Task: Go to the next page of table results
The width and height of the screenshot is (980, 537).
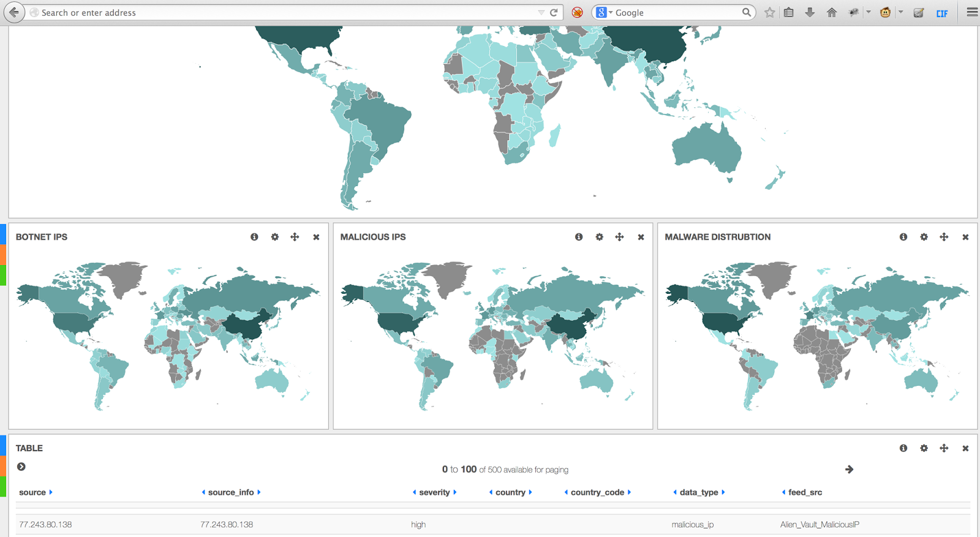Action: [x=849, y=470]
